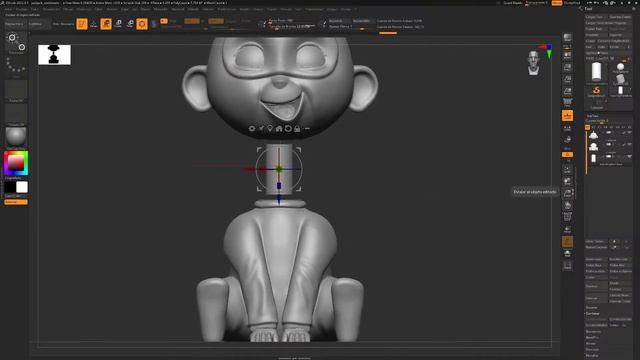The width and height of the screenshot is (640, 360).
Task: Click the orange button below color swatches
Action: [x=16, y=202]
